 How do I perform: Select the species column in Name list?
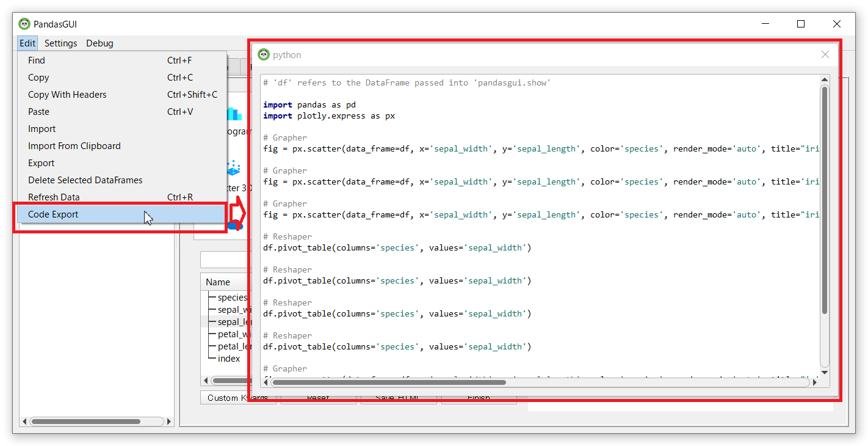click(x=232, y=298)
